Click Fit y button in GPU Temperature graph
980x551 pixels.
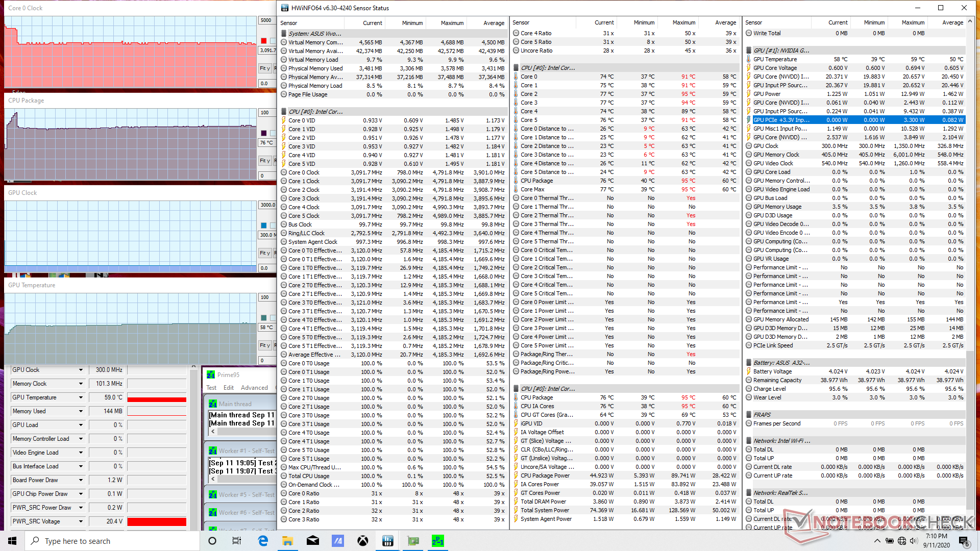(x=264, y=345)
